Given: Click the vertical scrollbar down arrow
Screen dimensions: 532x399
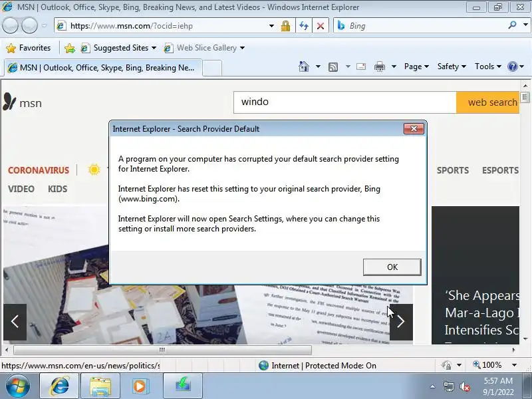Looking at the screenshot, I should [x=525, y=338].
